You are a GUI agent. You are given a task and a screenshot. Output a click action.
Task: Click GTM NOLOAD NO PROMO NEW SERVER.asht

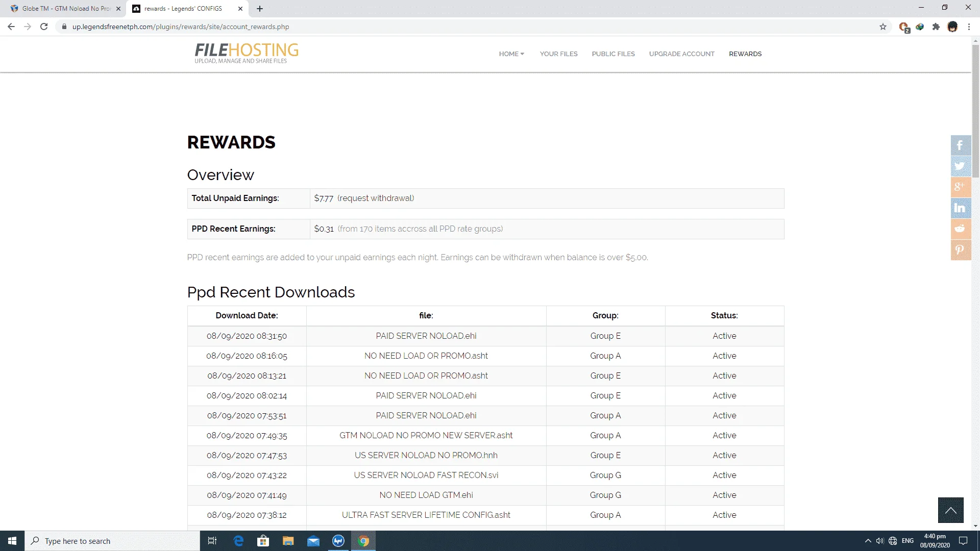pos(426,435)
